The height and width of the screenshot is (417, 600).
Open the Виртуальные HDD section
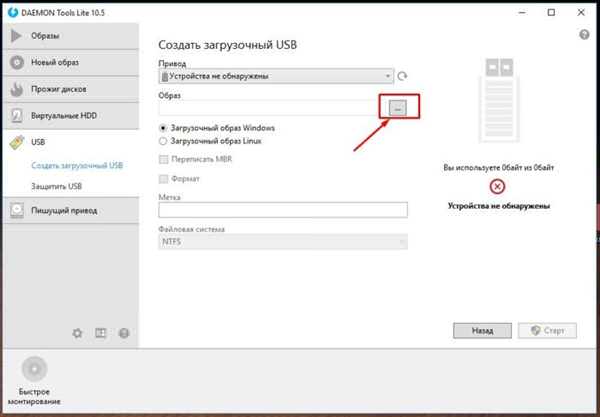(x=71, y=116)
